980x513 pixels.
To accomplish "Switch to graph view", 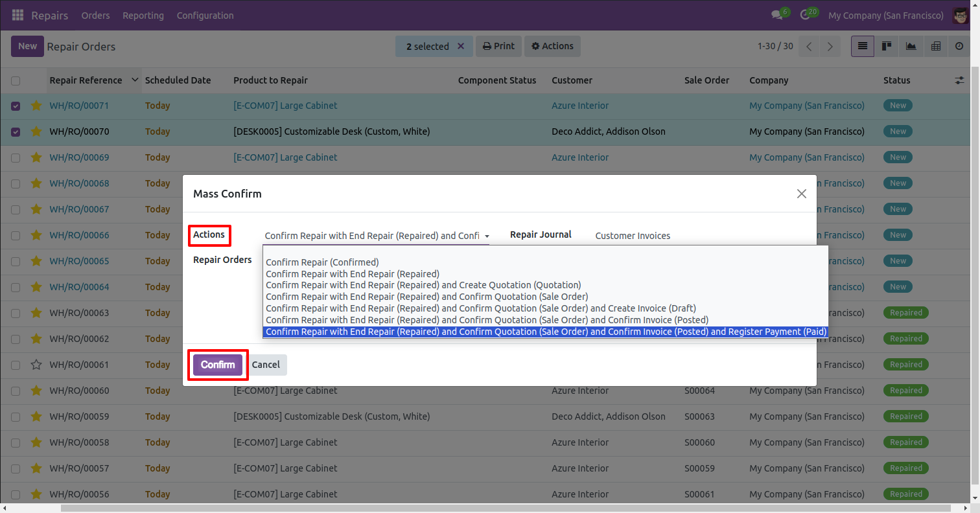I will 911,46.
